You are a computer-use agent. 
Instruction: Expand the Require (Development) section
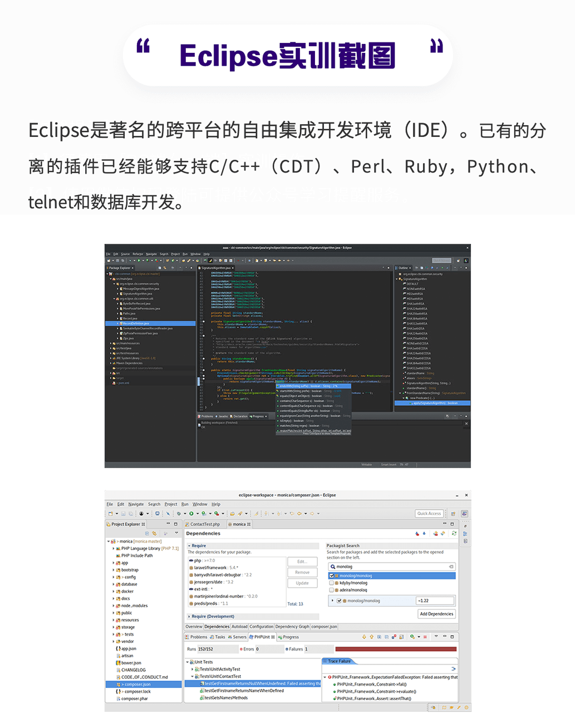coord(189,616)
